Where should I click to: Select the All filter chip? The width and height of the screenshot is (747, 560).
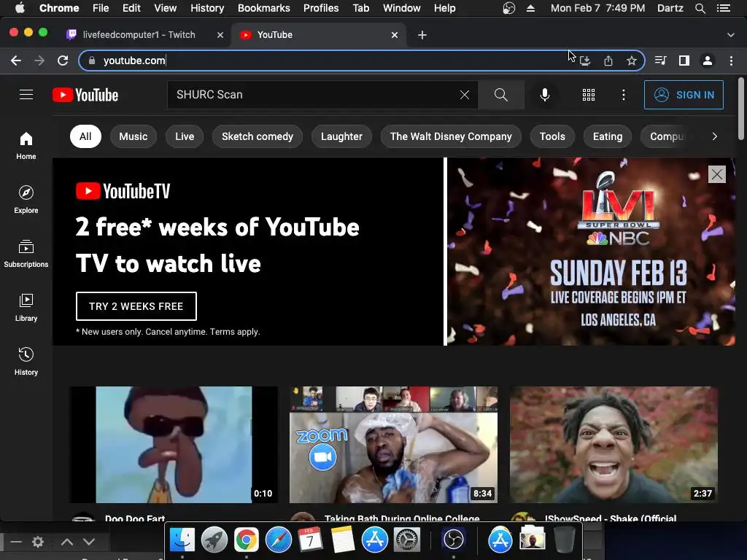click(85, 136)
